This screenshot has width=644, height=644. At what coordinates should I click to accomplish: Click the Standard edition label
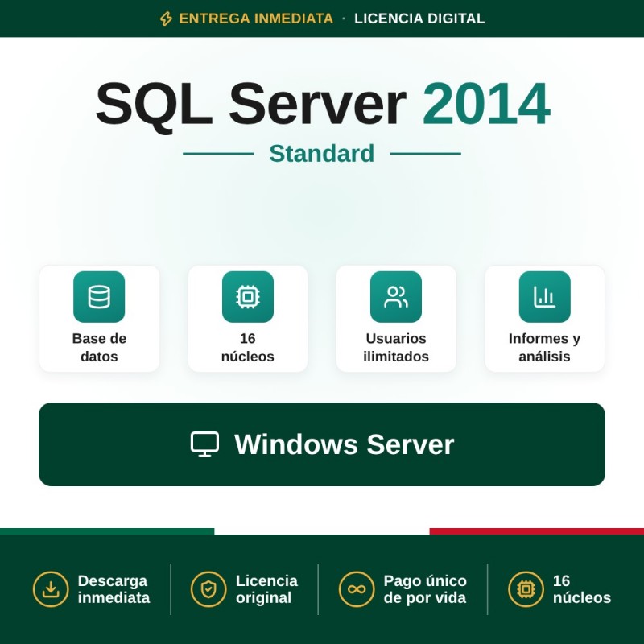321,153
